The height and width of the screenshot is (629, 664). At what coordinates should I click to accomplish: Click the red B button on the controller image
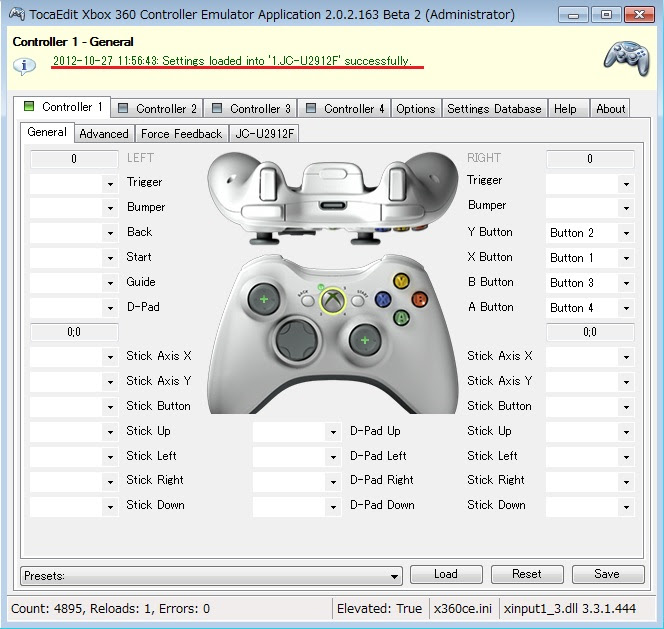pos(419,299)
